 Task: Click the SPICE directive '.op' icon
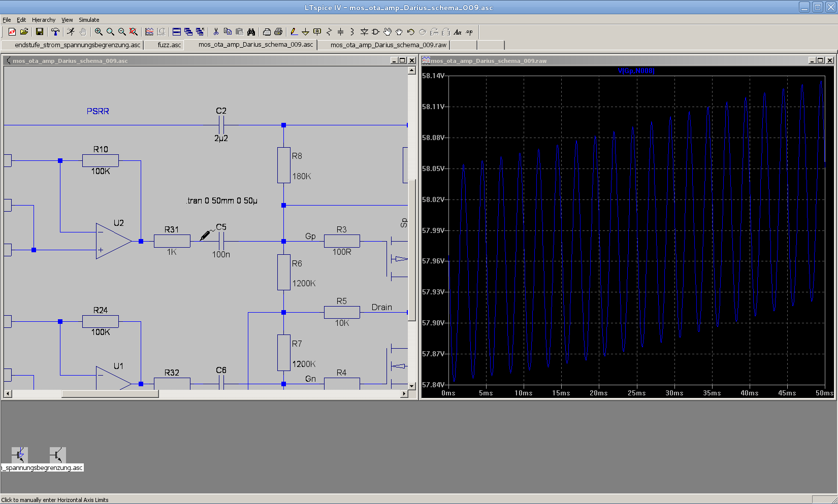click(469, 31)
